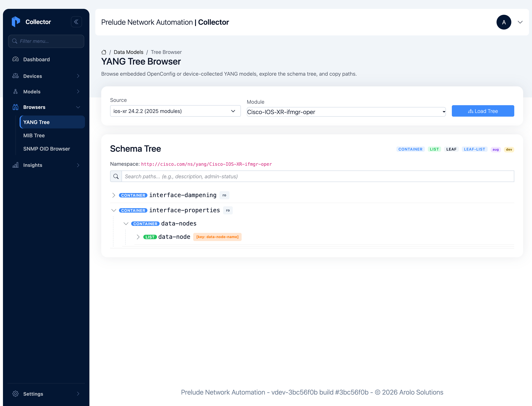Click the footer build version text
This screenshot has width=532, height=406.
click(312, 392)
